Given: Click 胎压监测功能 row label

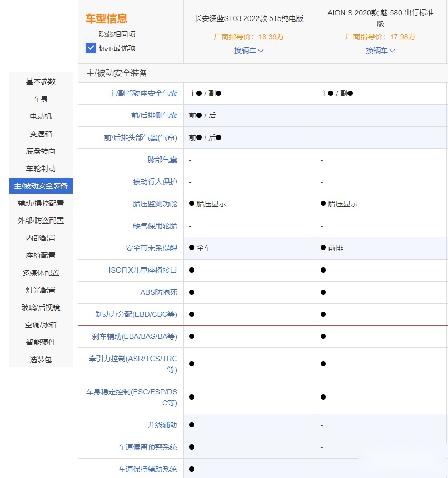Looking at the screenshot, I should pos(155,204).
